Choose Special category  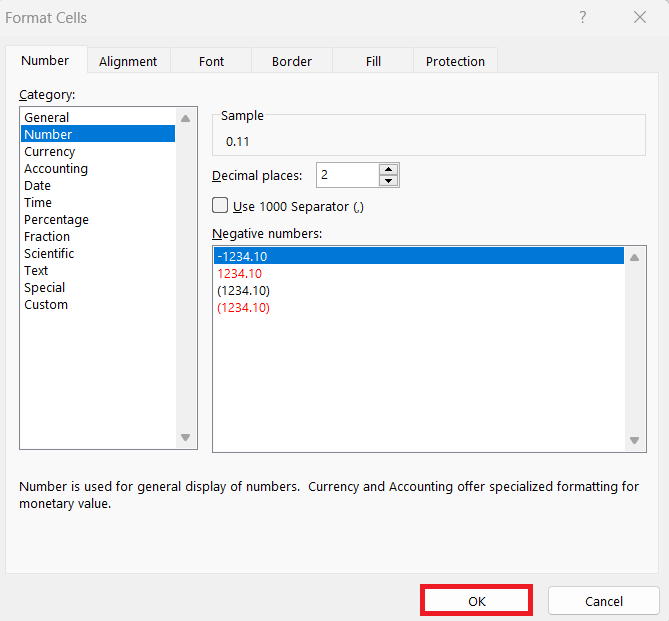(98, 288)
